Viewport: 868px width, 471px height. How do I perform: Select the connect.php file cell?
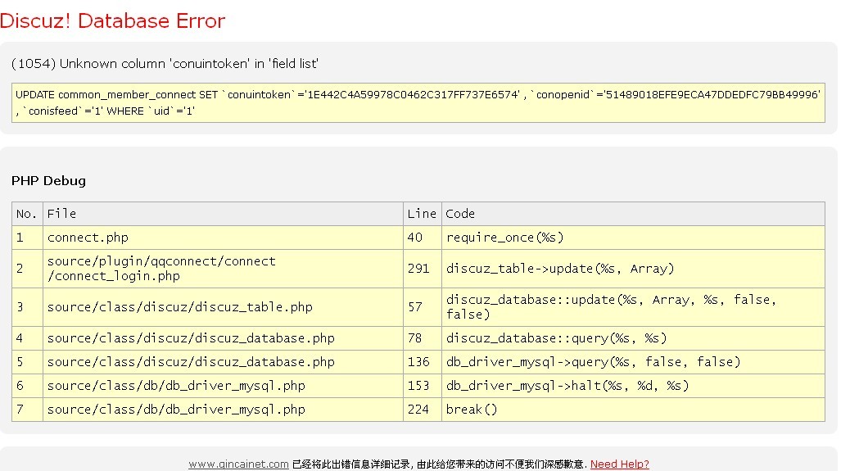click(223, 238)
